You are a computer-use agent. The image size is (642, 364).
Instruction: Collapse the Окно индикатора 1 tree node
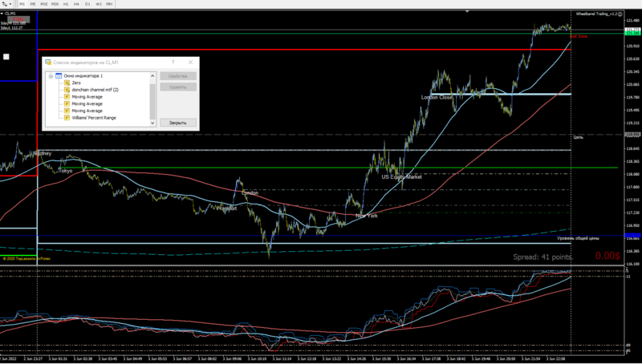pyautogui.click(x=51, y=76)
